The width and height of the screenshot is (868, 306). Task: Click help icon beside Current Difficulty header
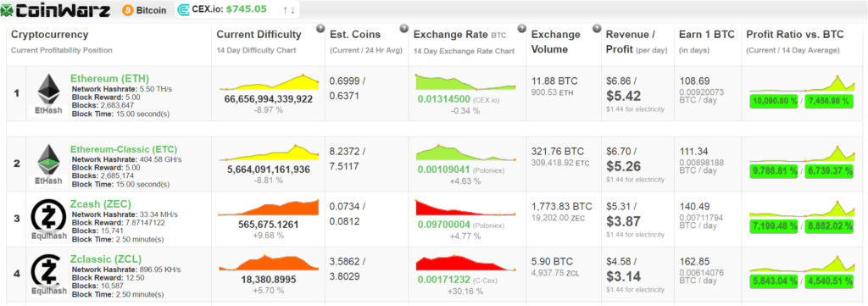(320, 29)
